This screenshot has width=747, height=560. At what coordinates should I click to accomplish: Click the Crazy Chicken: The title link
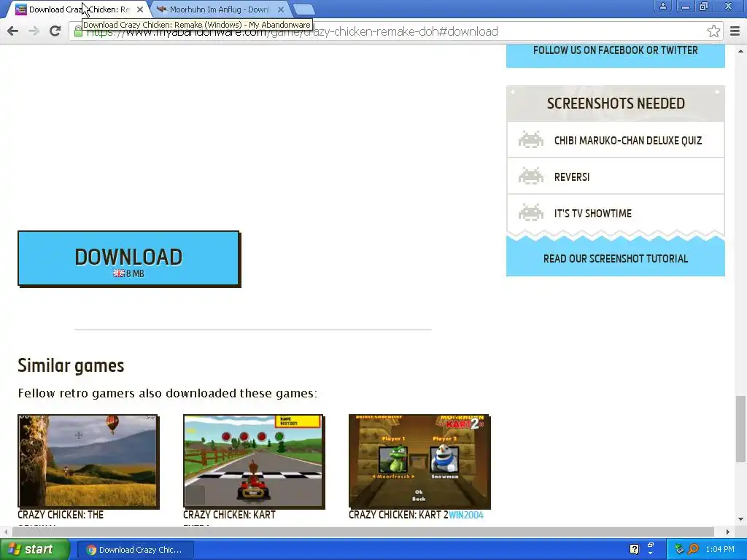pyautogui.click(x=61, y=515)
